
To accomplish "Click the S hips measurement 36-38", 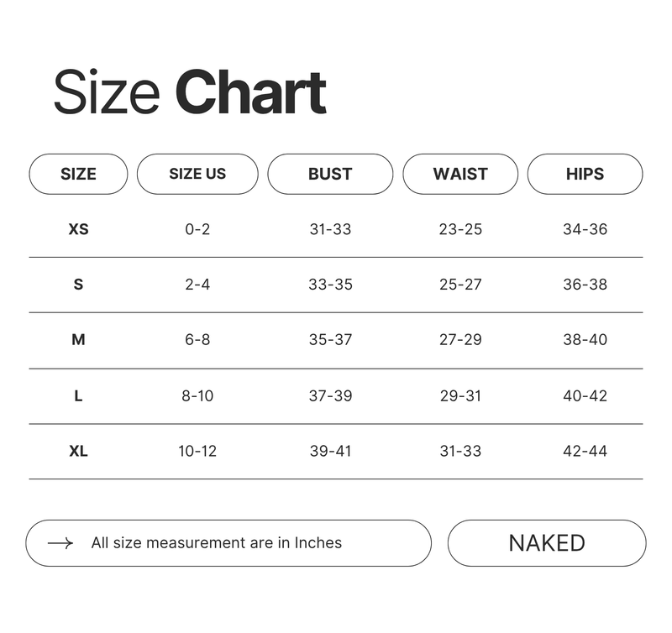I will (x=585, y=285).
